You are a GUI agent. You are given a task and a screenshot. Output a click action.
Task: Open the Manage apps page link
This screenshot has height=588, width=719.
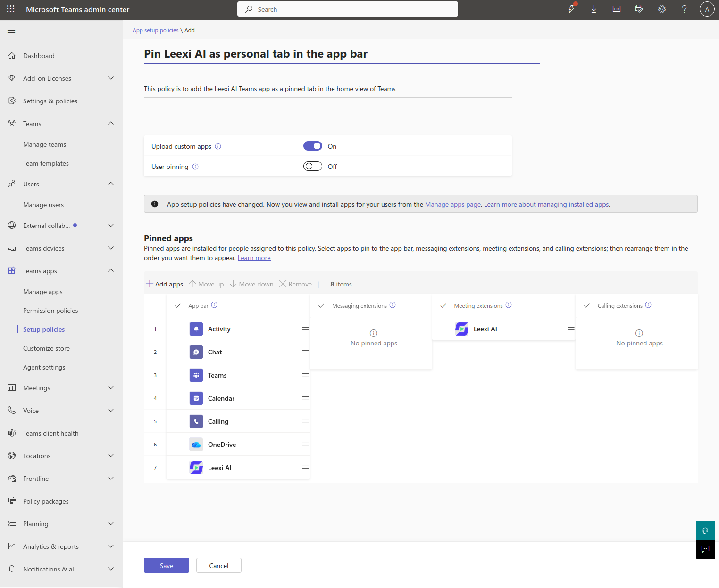tap(452, 204)
